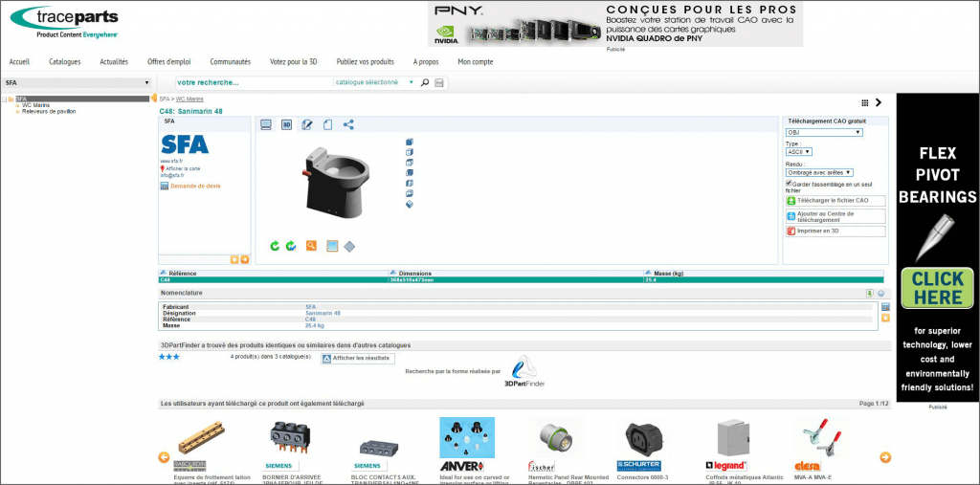Open 'Publiez vos produits' menu item
Viewport: 980px width, 485px height.
(x=365, y=62)
